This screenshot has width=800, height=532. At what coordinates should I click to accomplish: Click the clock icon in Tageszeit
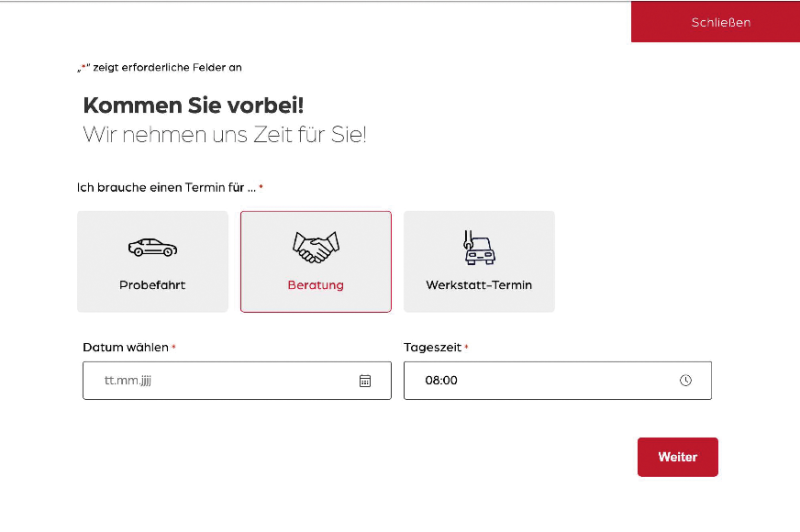(x=686, y=381)
